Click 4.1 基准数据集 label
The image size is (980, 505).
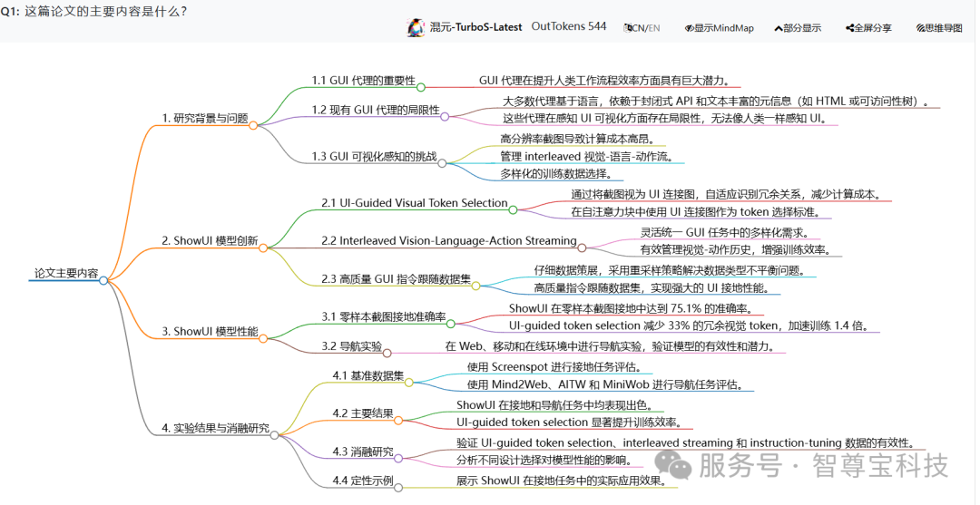368,375
